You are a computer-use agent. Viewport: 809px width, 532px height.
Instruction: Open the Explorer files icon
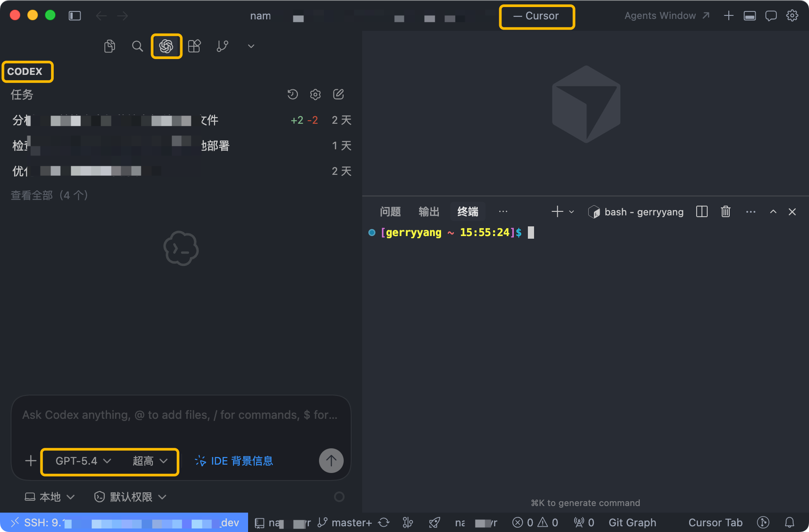(110, 46)
